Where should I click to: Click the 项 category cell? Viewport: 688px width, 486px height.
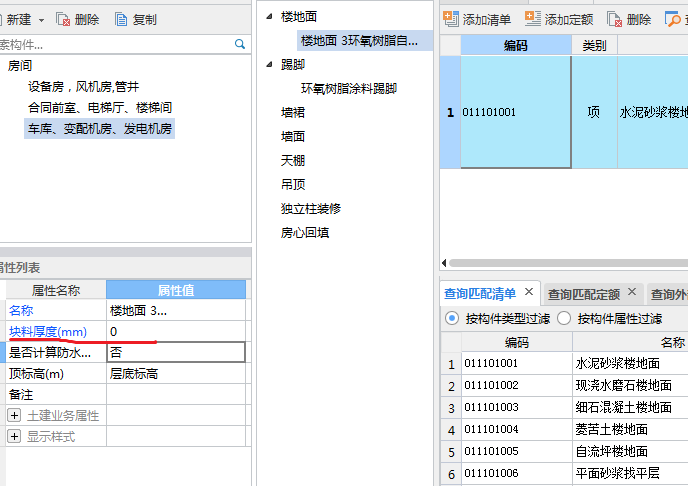pos(594,112)
